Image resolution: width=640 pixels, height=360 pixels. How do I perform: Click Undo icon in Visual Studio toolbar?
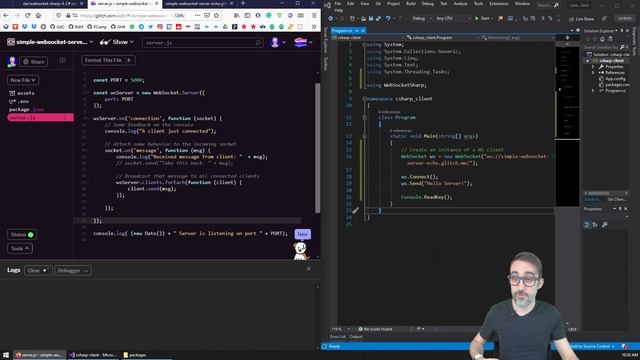(388, 18)
